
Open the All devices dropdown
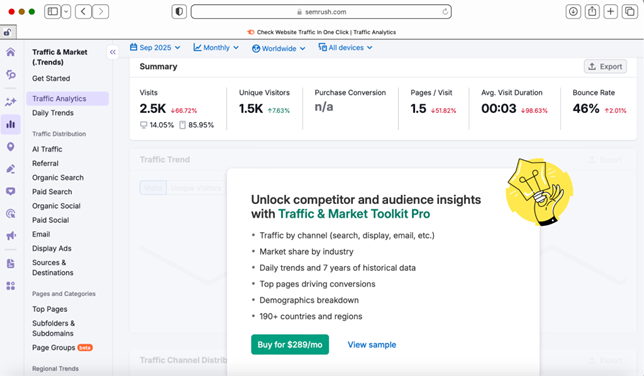click(345, 48)
